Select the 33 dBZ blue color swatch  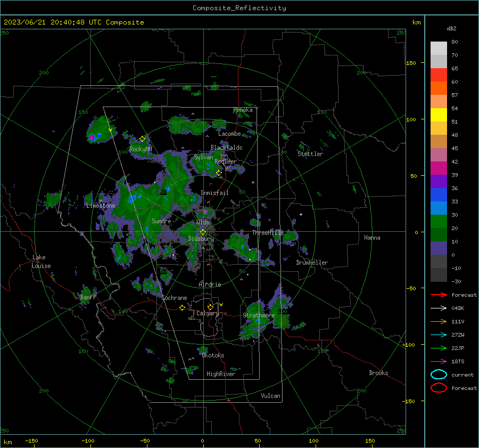click(x=439, y=195)
